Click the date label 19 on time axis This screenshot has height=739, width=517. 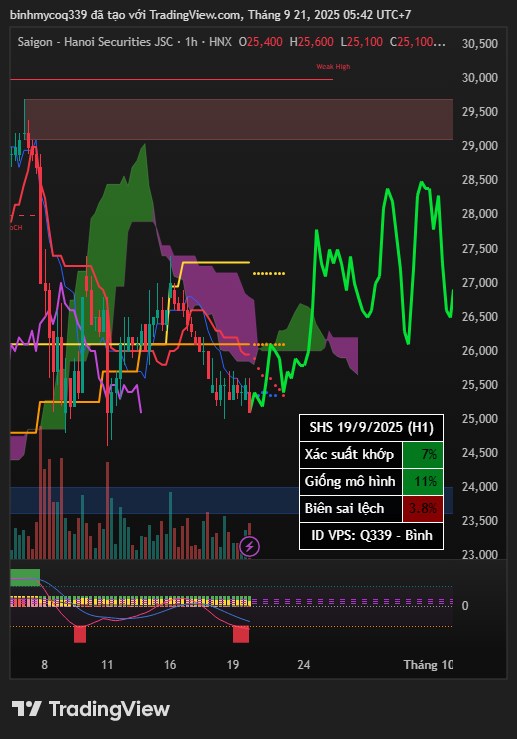tap(232, 665)
